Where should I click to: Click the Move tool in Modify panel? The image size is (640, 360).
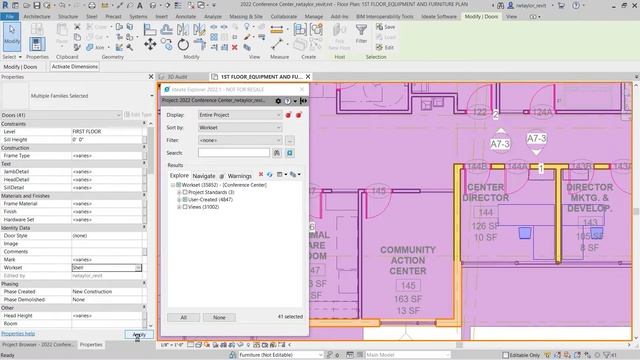pyautogui.click(x=150, y=44)
